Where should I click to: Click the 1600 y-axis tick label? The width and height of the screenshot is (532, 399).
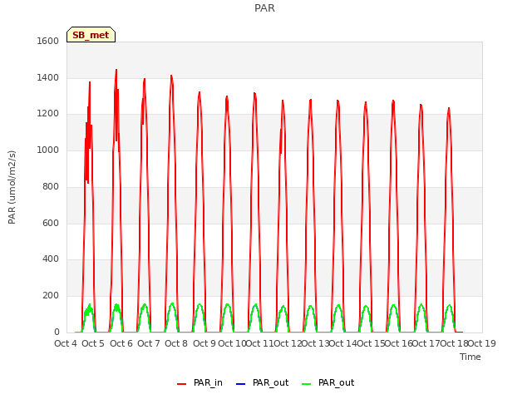(48, 41)
